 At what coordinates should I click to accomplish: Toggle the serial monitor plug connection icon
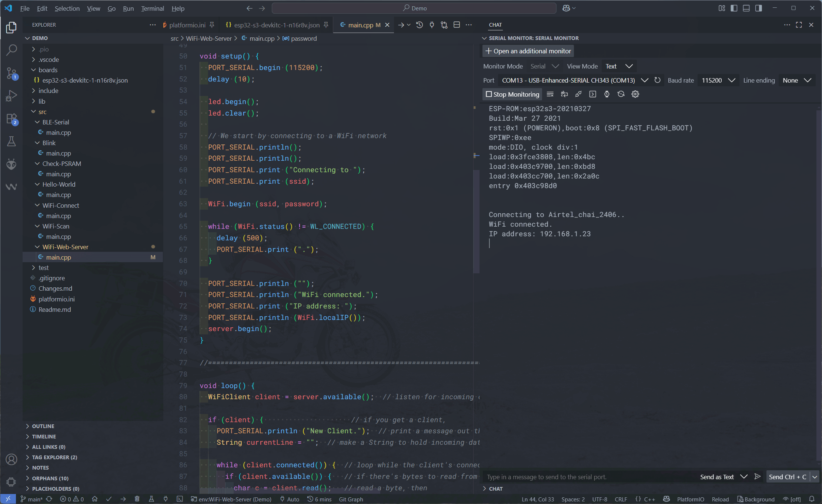578,94
